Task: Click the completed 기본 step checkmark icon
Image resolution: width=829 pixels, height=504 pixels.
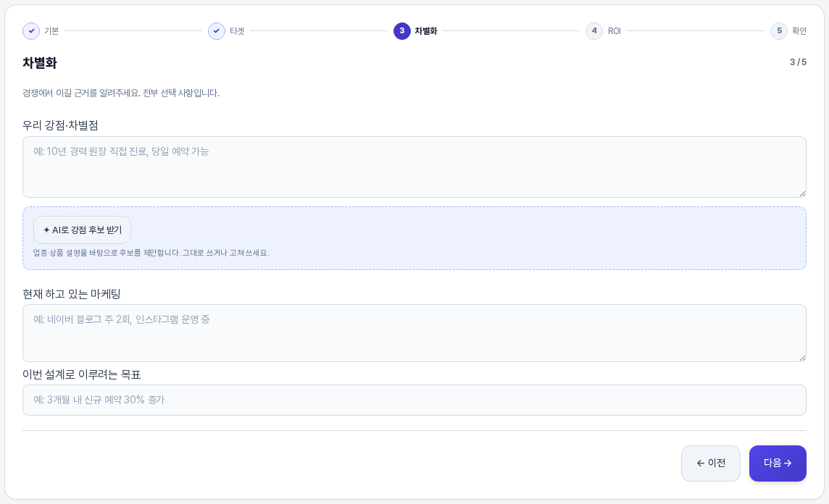Action: 31,31
